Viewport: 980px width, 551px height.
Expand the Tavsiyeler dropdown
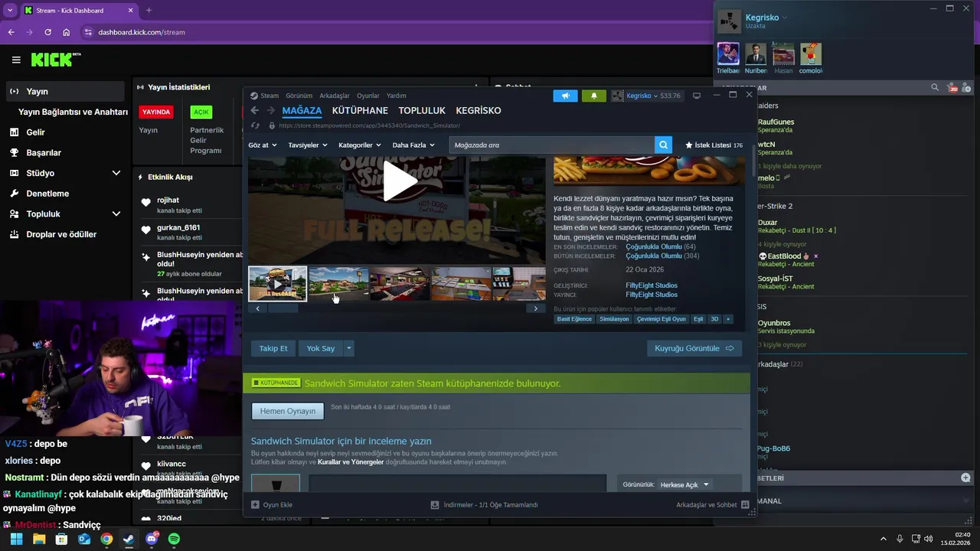point(307,145)
